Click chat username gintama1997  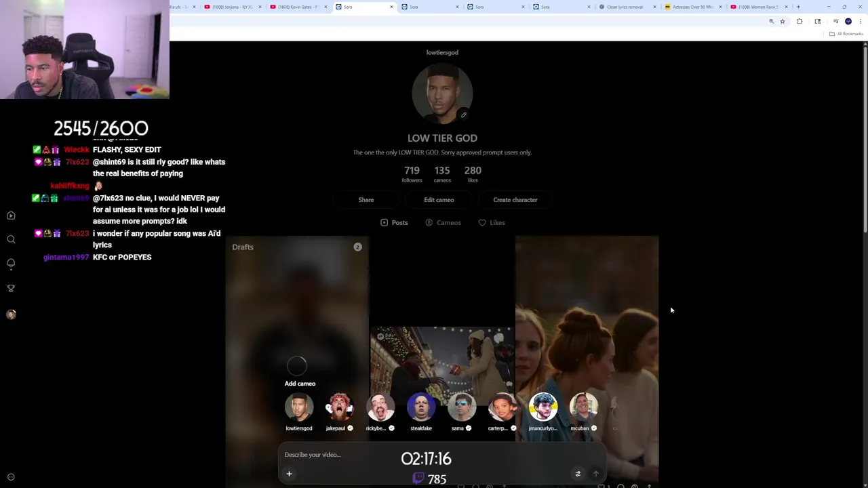click(66, 257)
